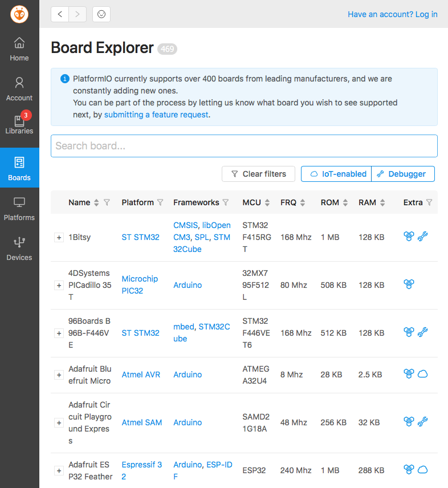The width and height of the screenshot is (448, 488).
Task: Click the 1Bitsy row debugger wrench icon
Action: pos(422,236)
